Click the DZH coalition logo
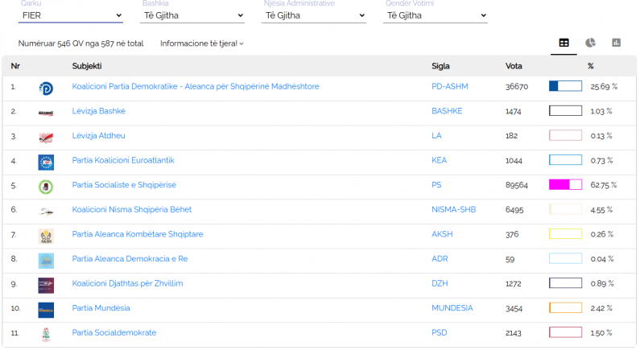 point(46,286)
